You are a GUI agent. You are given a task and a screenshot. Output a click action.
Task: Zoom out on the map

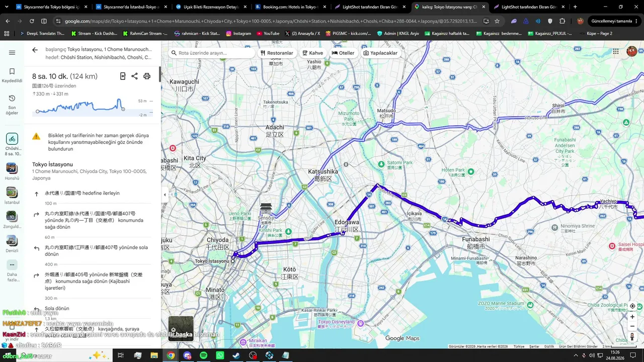click(x=632, y=326)
